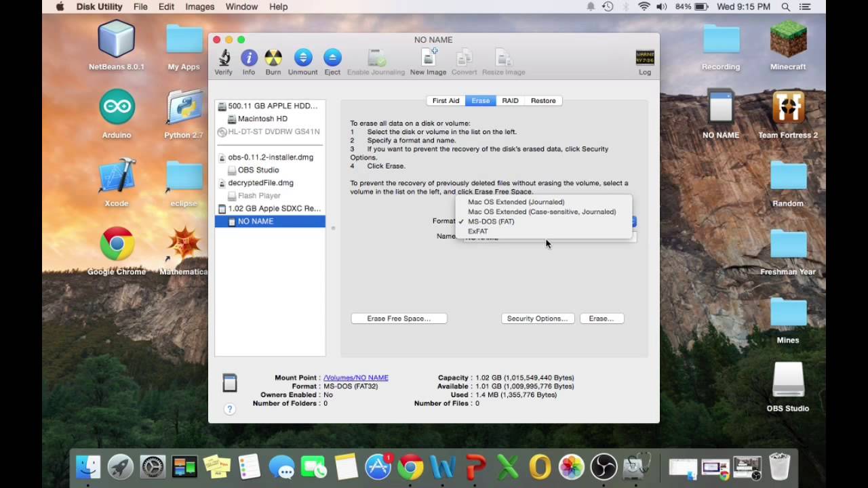Open Trash in the dock
868x488 pixels.
780,466
